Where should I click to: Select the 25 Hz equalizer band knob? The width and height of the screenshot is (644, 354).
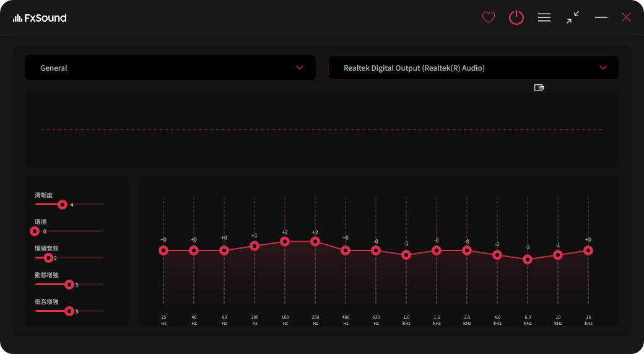click(163, 250)
